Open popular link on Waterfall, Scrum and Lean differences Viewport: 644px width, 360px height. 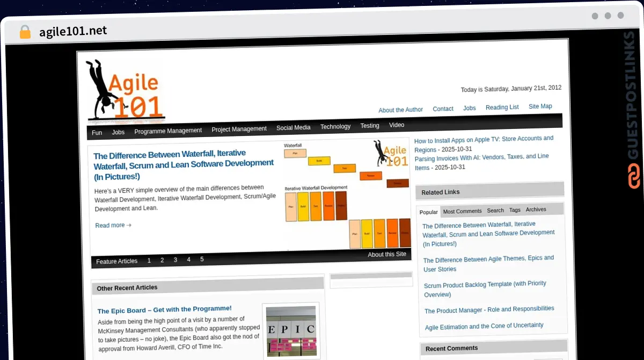(488, 234)
